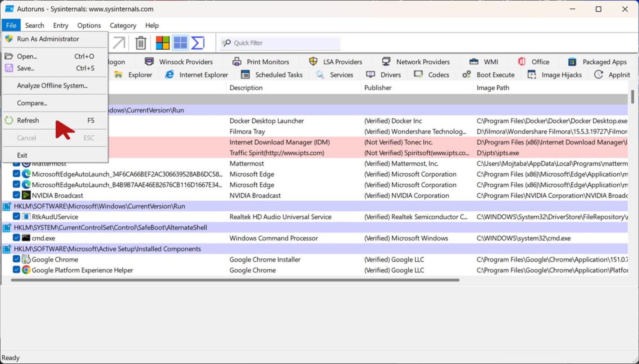The height and width of the screenshot is (364, 639).
Task: Toggle the cmd.exe entry checkbox
Action: click(16, 238)
